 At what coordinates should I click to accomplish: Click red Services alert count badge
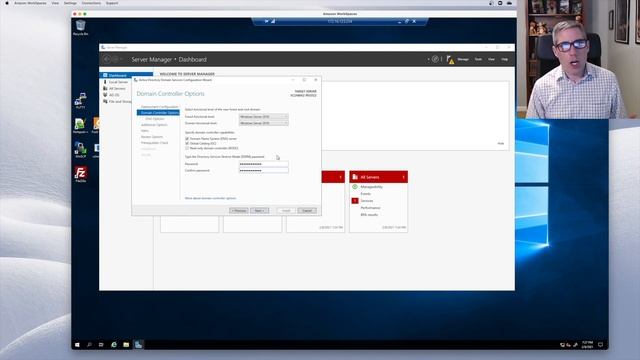pos(355,201)
